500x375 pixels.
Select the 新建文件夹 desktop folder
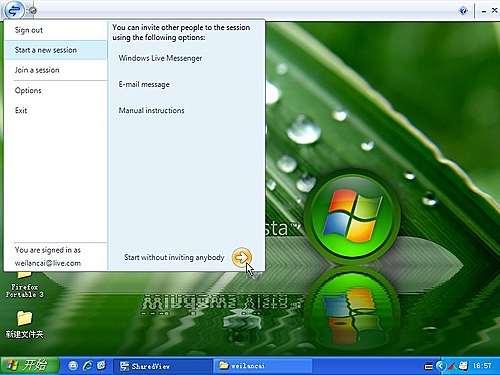(x=24, y=324)
